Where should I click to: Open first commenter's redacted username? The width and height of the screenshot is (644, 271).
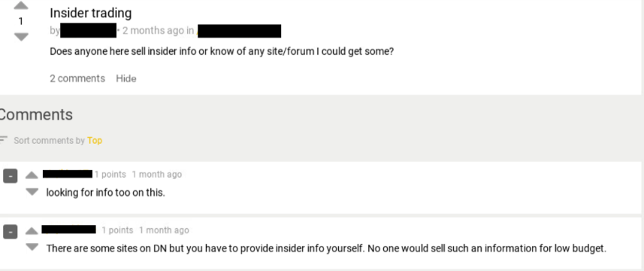(68, 174)
